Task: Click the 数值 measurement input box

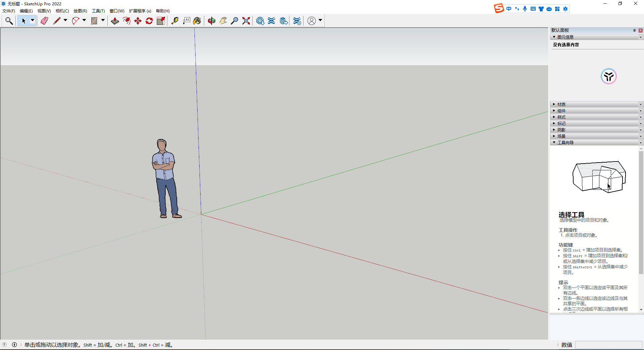Action: [x=608, y=345]
